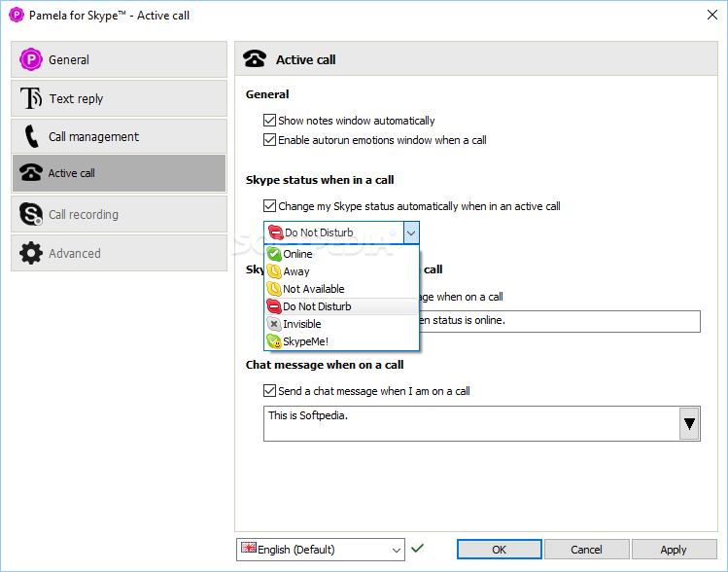Image resolution: width=728 pixels, height=572 pixels.
Task: Choose Online from the status list
Action: [x=342, y=254]
